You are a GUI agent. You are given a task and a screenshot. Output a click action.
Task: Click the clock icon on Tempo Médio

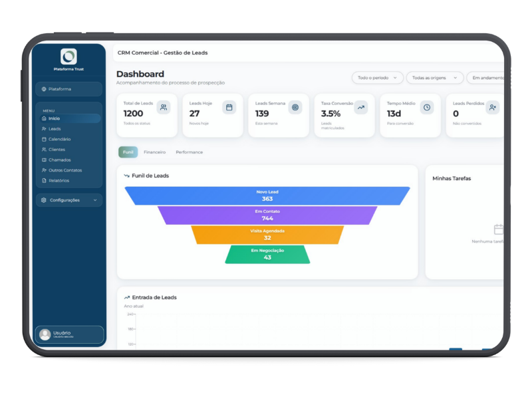click(427, 108)
